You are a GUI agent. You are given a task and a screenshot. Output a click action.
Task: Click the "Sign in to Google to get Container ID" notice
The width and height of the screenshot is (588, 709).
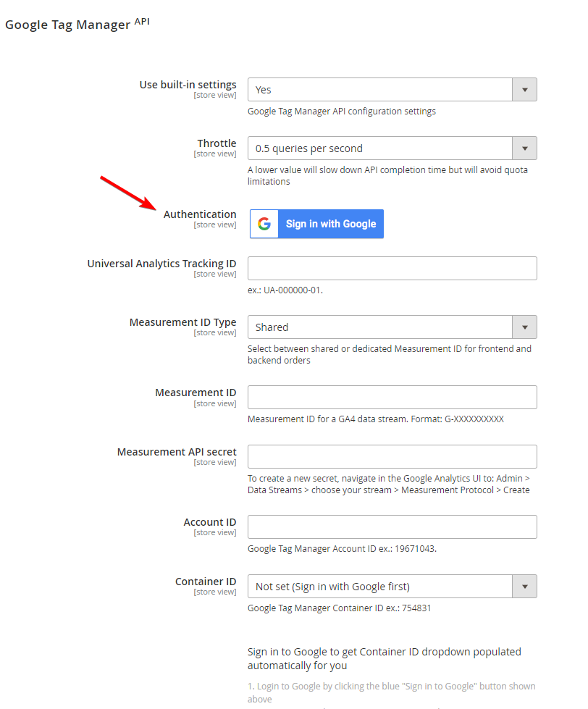click(385, 658)
